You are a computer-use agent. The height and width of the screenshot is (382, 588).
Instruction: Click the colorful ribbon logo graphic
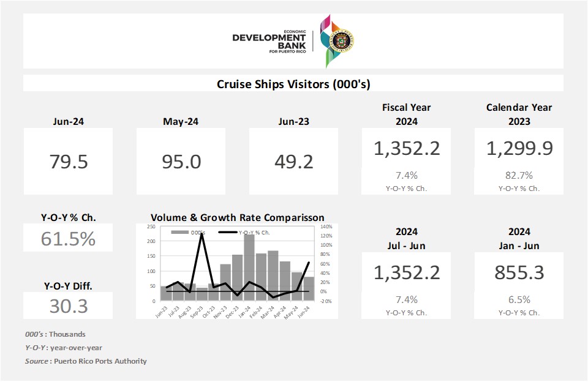tap(328, 41)
